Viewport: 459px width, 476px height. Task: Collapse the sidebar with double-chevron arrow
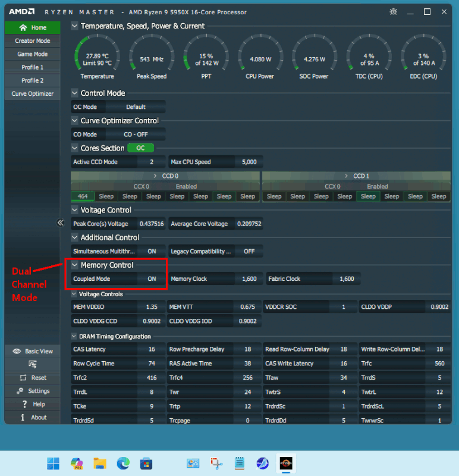tap(61, 223)
